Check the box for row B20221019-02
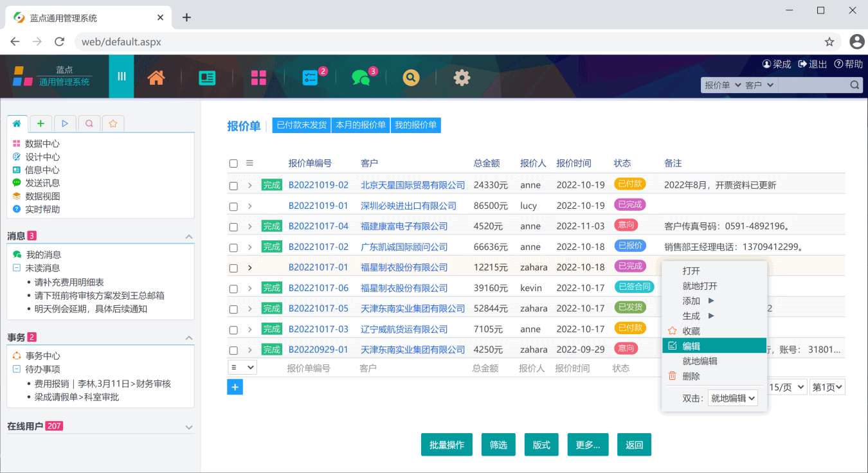This screenshot has width=868, height=473. coord(233,186)
